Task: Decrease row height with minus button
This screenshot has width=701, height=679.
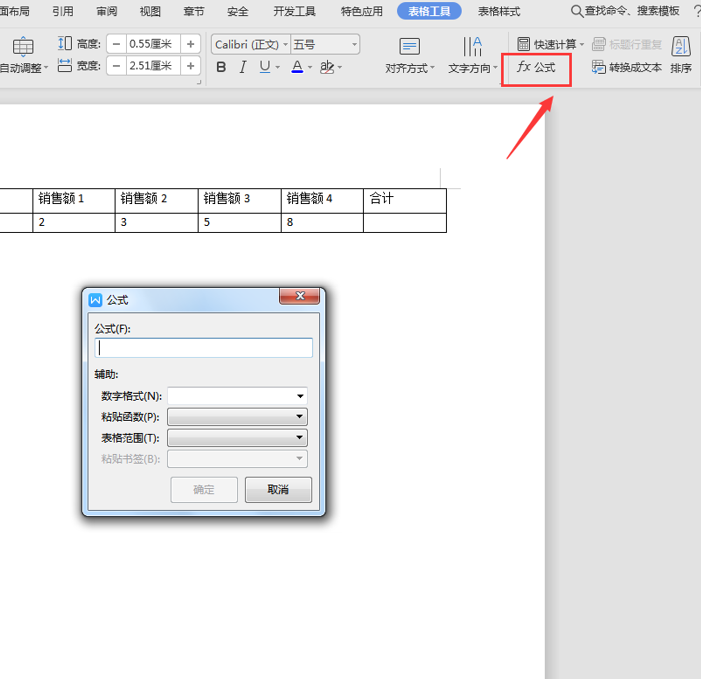Action: click(116, 44)
